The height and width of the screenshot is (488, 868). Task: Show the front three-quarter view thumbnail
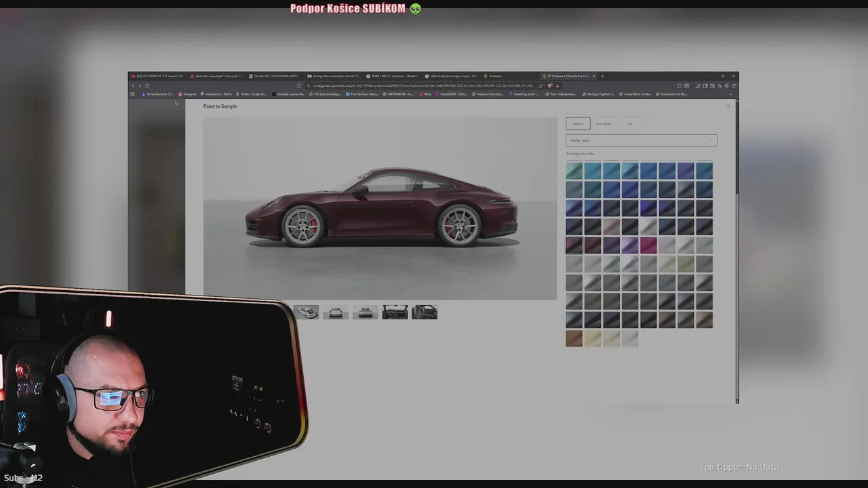306,312
